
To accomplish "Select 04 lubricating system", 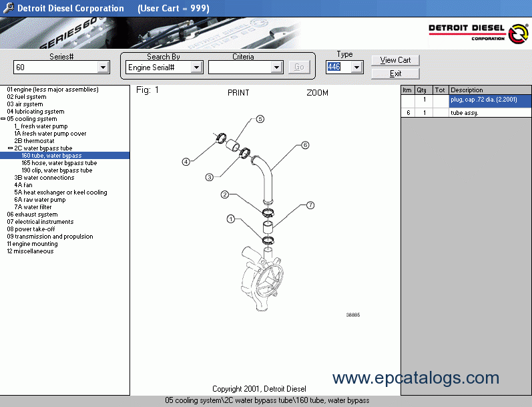I will tap(35, 112).
